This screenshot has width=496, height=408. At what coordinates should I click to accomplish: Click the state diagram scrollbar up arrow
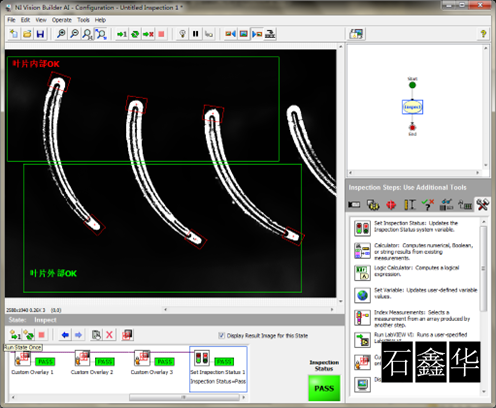tap(486, 48)
